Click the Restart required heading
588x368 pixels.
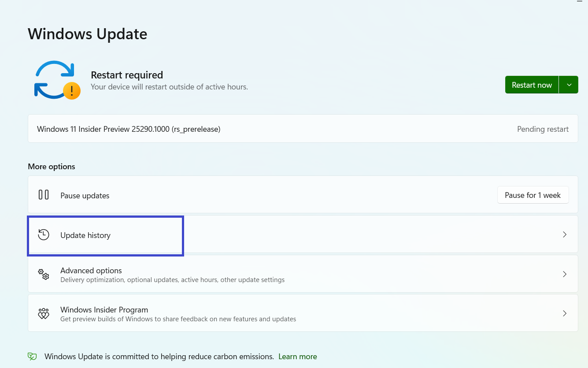click(127, 75)
